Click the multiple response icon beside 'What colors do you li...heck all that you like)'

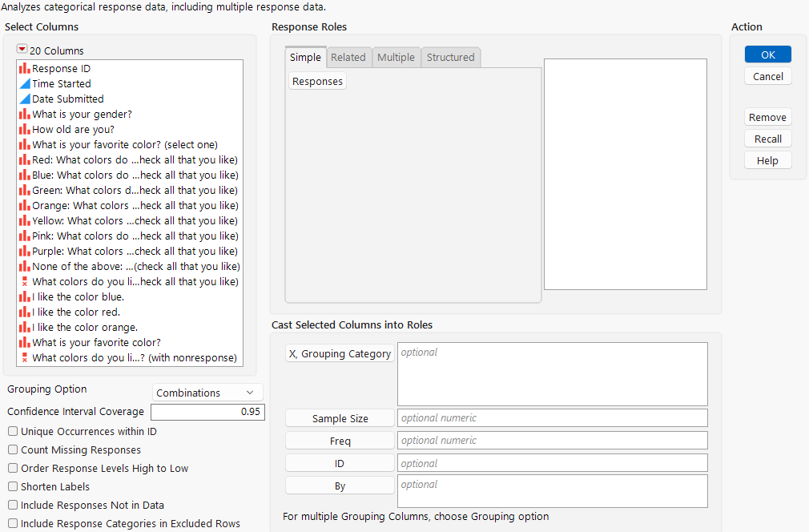tap(24, 281)
